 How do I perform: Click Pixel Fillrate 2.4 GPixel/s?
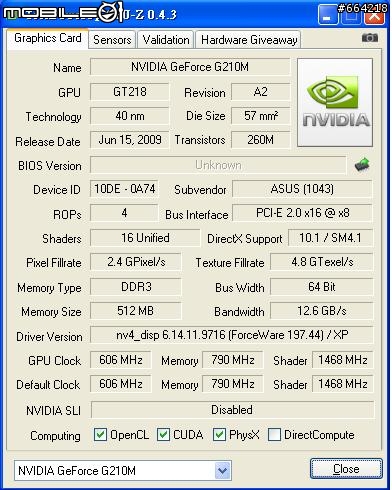click(x=136, y=262)
